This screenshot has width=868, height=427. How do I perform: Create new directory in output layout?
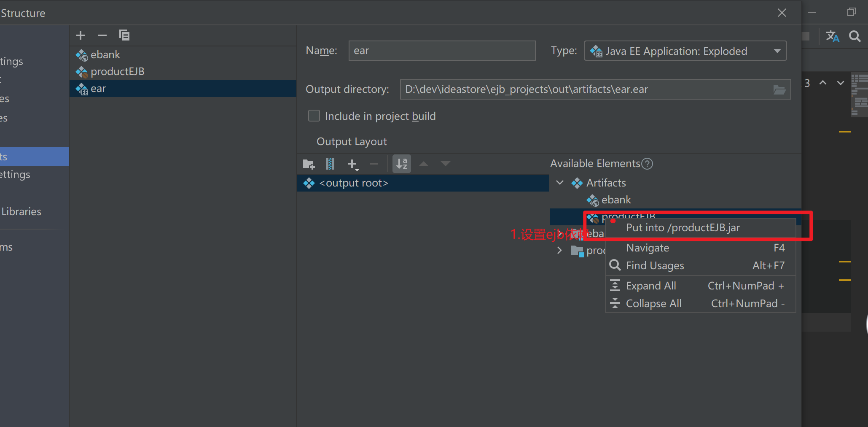click(x=309, y=164)
